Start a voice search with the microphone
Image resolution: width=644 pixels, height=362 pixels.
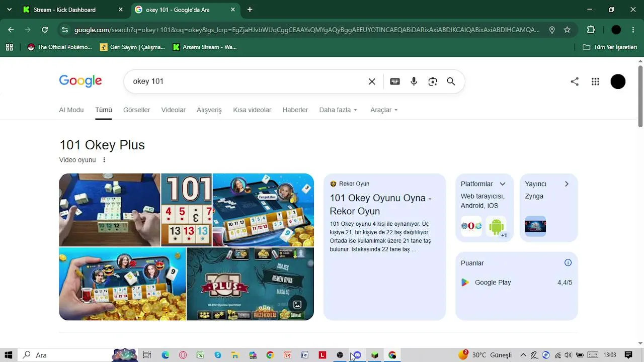point(414,81)
